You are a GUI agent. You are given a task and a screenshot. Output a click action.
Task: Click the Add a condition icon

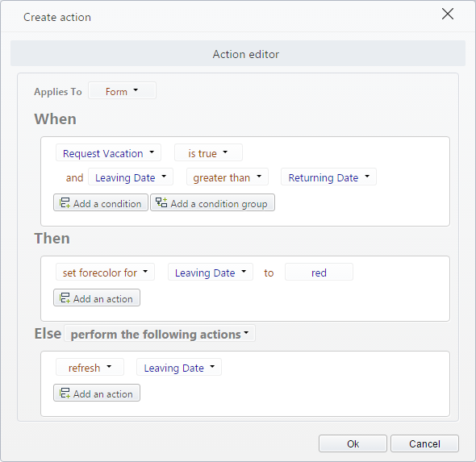point(65,202)
